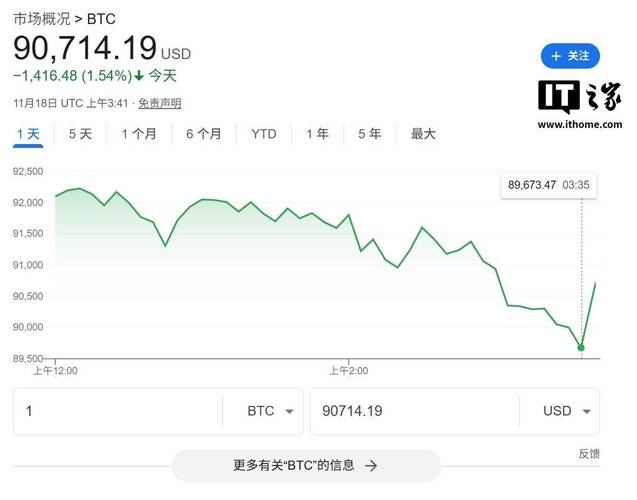Click the arrow icon in the more-info button
This screenshot has height=500, width=637.
[x=371, y=465]
